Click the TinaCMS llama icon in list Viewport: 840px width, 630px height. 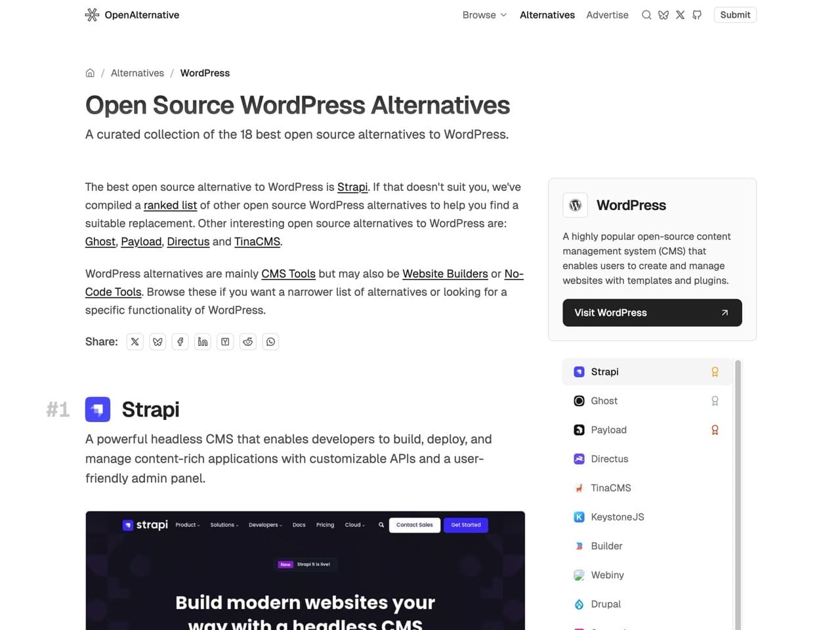click(579, 488)
